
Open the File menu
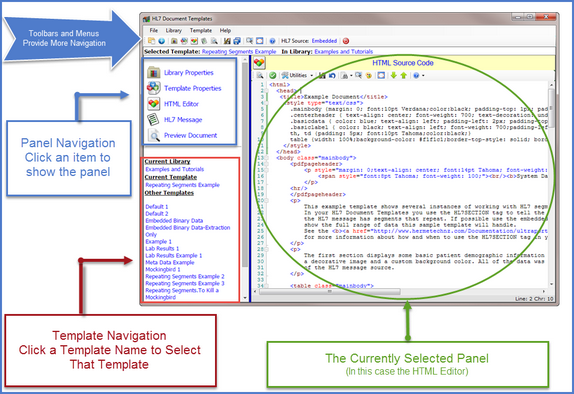pyautogui.click(x=154, y=30)
